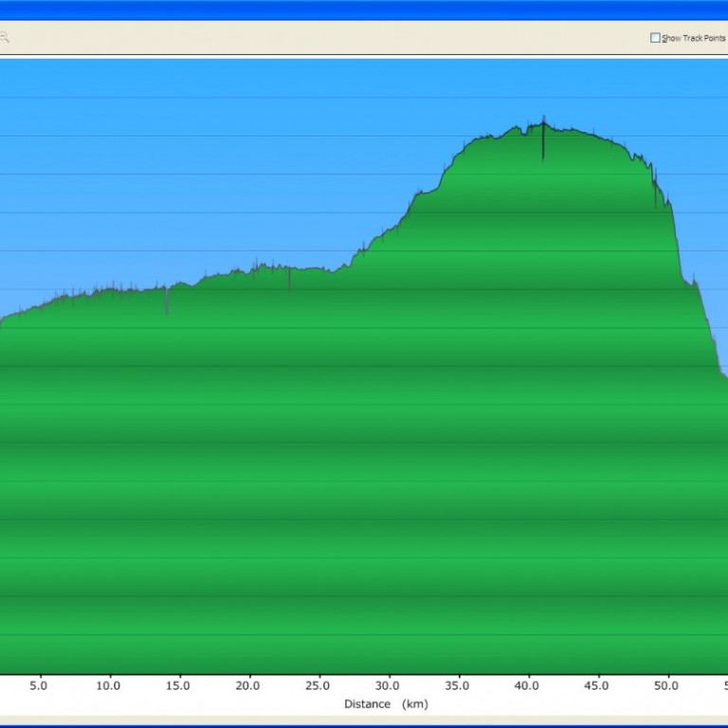Click the empty toolbar area left of checkbox
The height and width of the screenshot is (728, 728).
332,38
